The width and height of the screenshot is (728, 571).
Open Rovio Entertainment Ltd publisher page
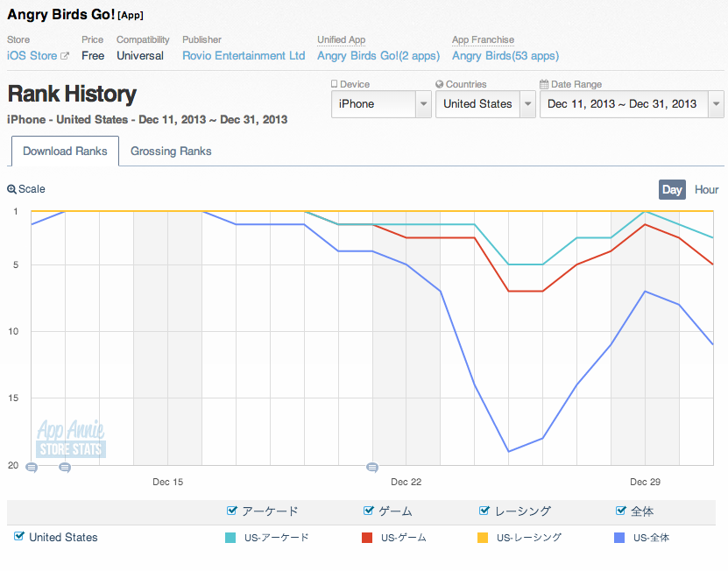(244, 56)
